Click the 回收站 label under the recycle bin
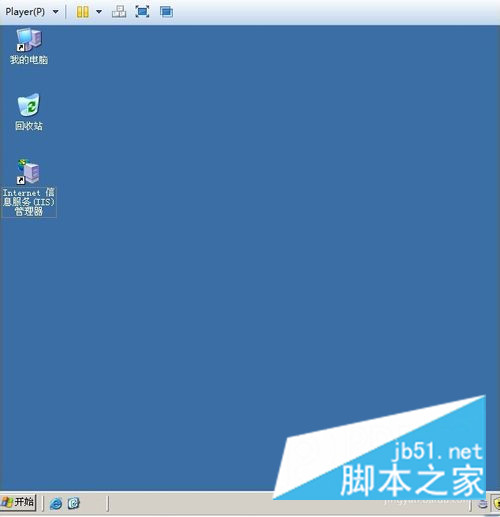500x517 pixels. pos(29,126)
